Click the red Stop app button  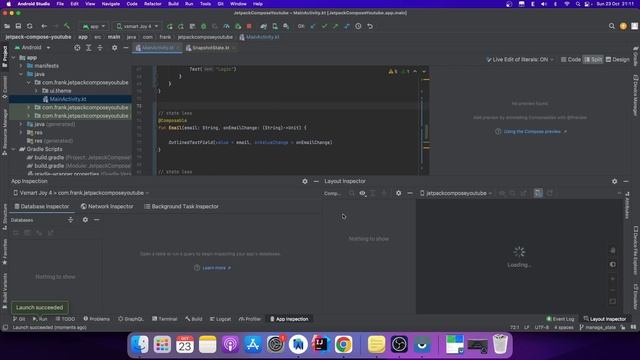click(249, 26)
